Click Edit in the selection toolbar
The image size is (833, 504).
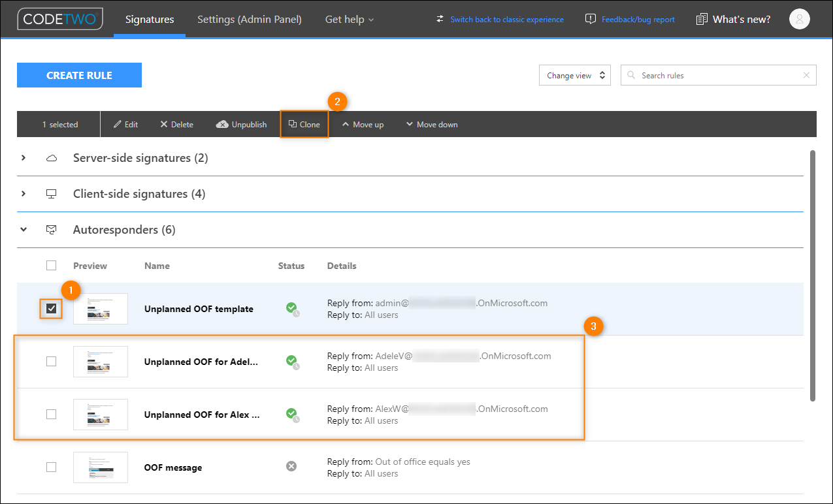click(x=126, y=124)
